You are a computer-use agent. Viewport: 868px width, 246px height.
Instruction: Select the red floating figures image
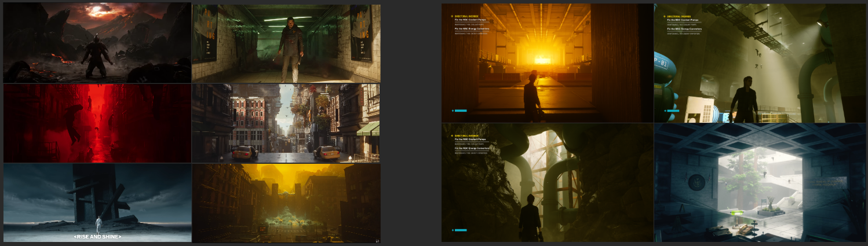click(x=97, y=123)
